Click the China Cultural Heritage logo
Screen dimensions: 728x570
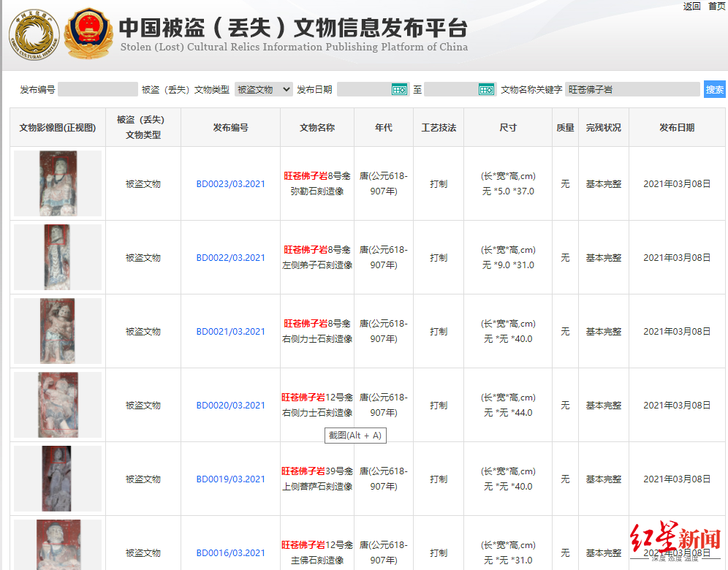(x=34, y=35)
